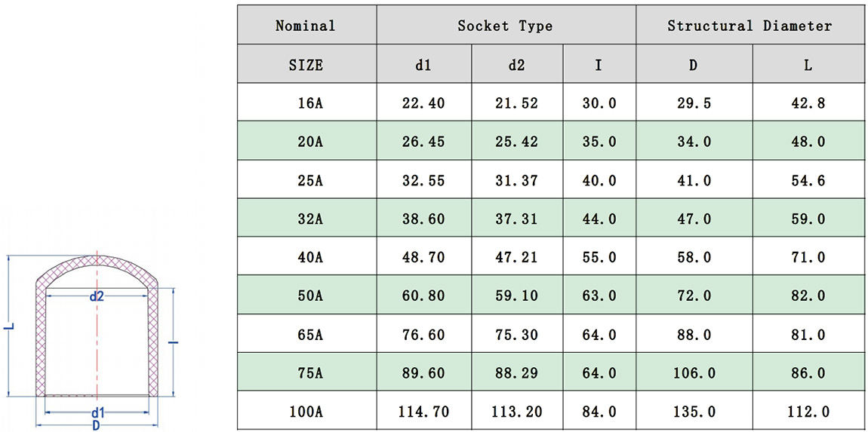Select the d2 column header in table

[x=516, y=65]
